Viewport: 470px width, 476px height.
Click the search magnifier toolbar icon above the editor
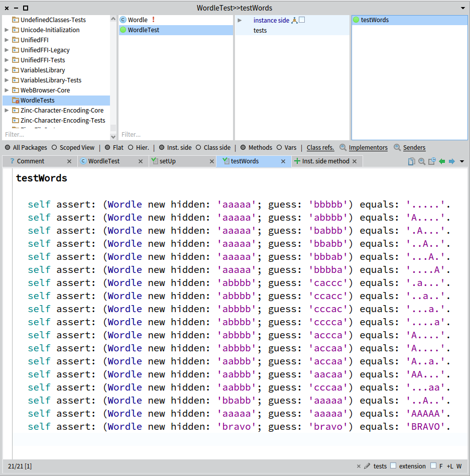point(421,161)
